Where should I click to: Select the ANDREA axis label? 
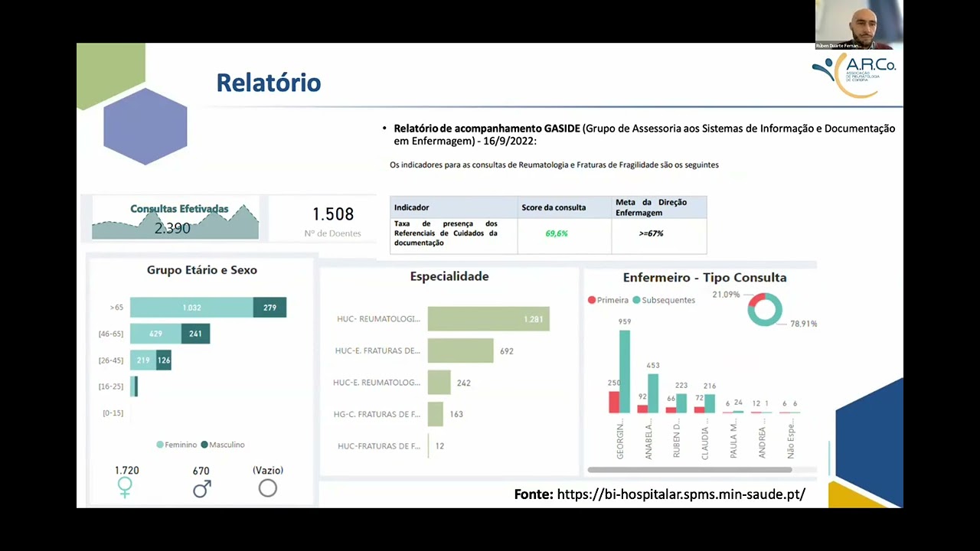[762, 439]
